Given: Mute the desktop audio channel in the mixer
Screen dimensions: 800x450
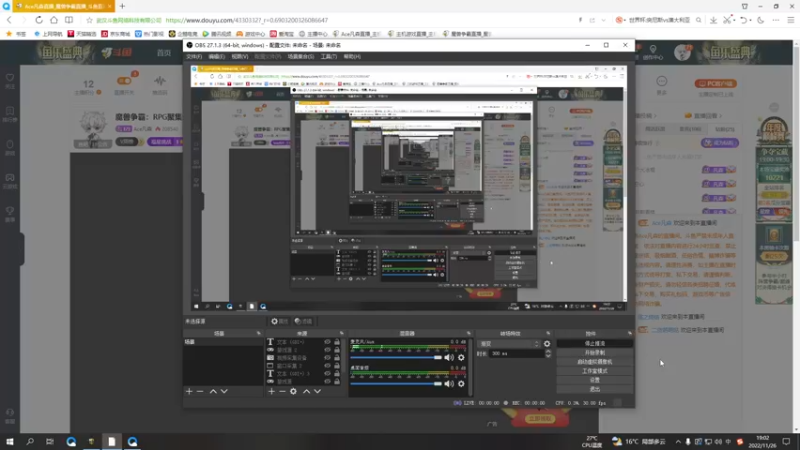Looking at the screenshot, I should point(449,384).
